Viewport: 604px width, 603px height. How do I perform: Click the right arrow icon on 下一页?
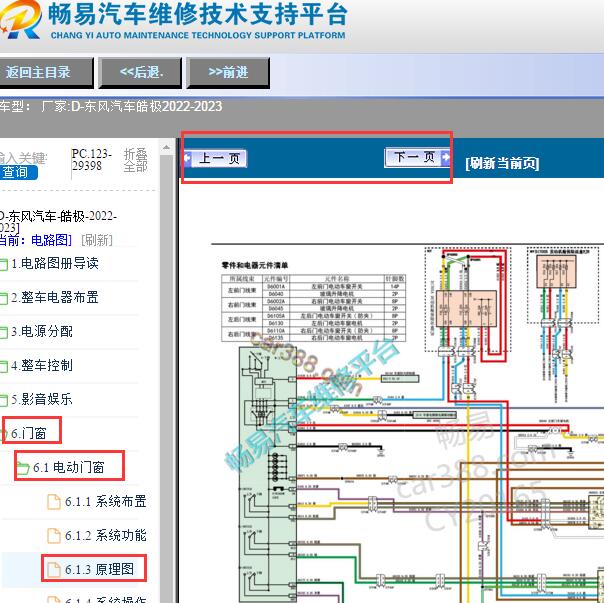446,157
